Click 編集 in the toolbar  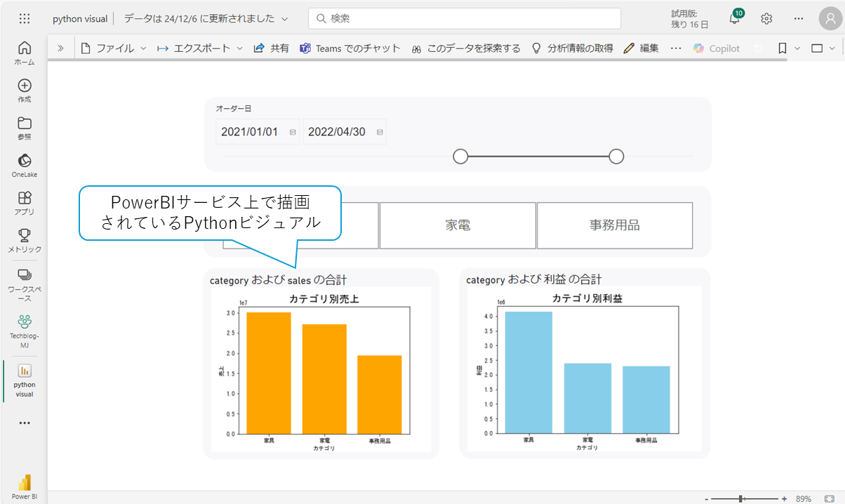click(641, 48)
